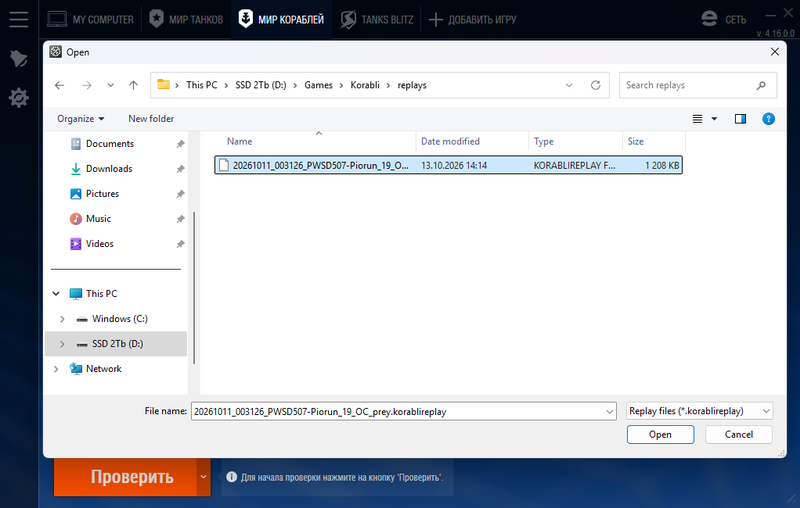
Task: Click replays in address breadcrumb
Action: click(412, 85)
